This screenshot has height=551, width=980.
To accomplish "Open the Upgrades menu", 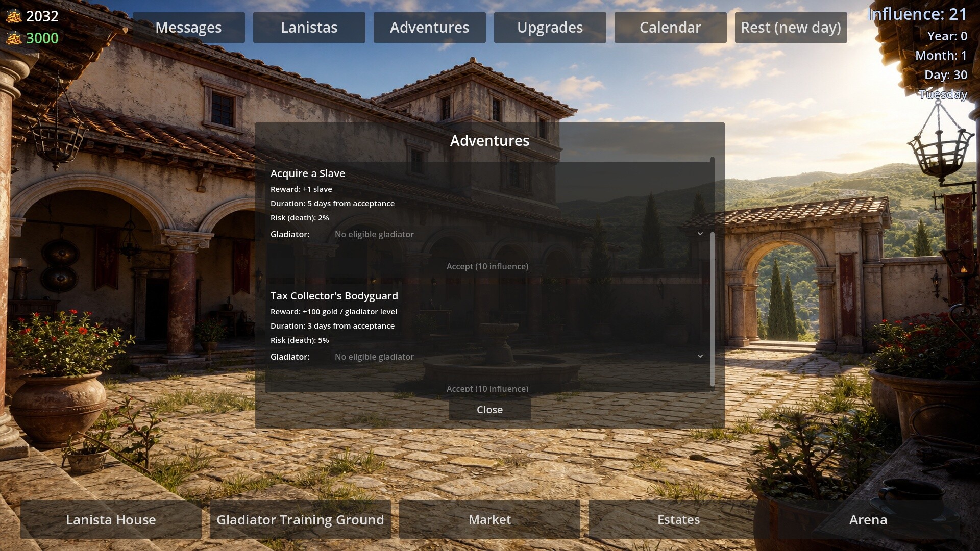I will tap(550, 28).
